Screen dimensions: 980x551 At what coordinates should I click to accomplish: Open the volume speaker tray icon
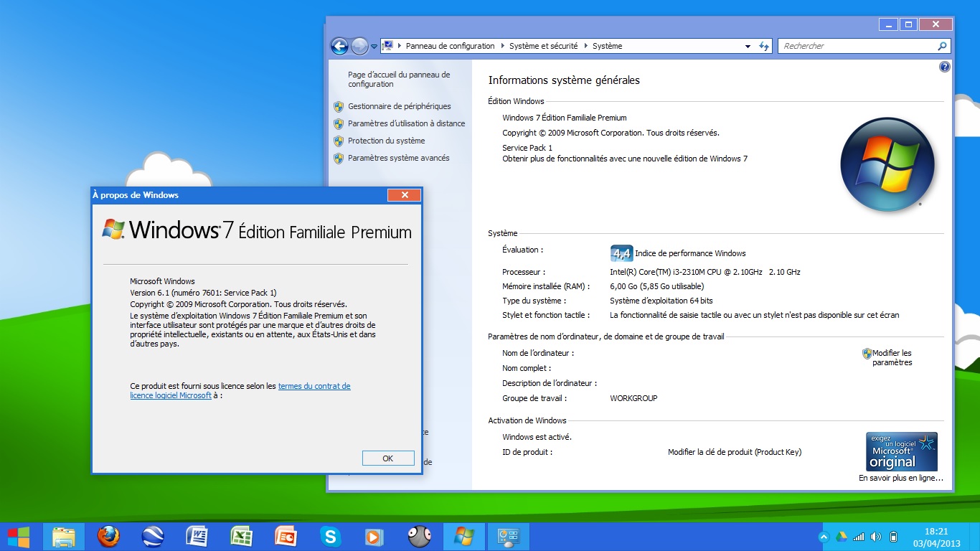(876, 537)
